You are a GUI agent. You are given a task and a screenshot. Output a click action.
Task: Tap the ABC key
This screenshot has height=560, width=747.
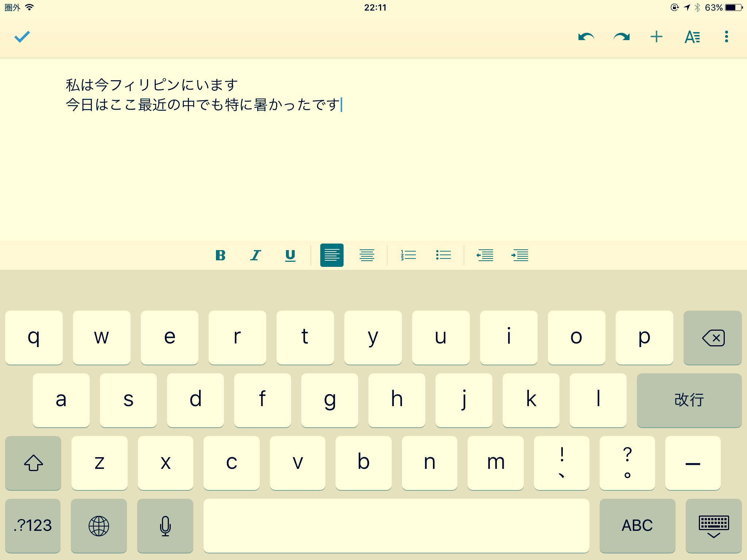coord(638,526)
